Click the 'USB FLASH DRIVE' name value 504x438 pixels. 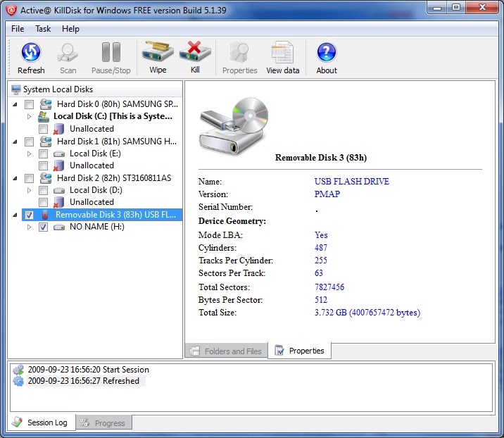[352, 182]
